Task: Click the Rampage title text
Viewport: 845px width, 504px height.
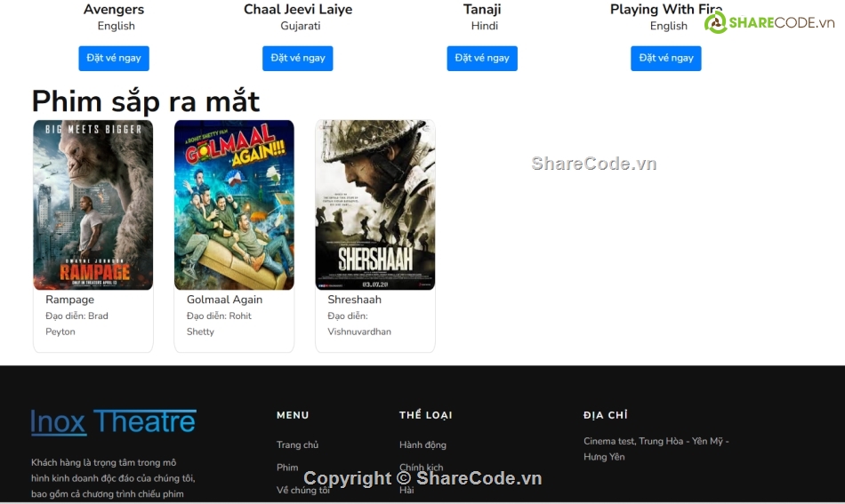Action: click(70, 300)
